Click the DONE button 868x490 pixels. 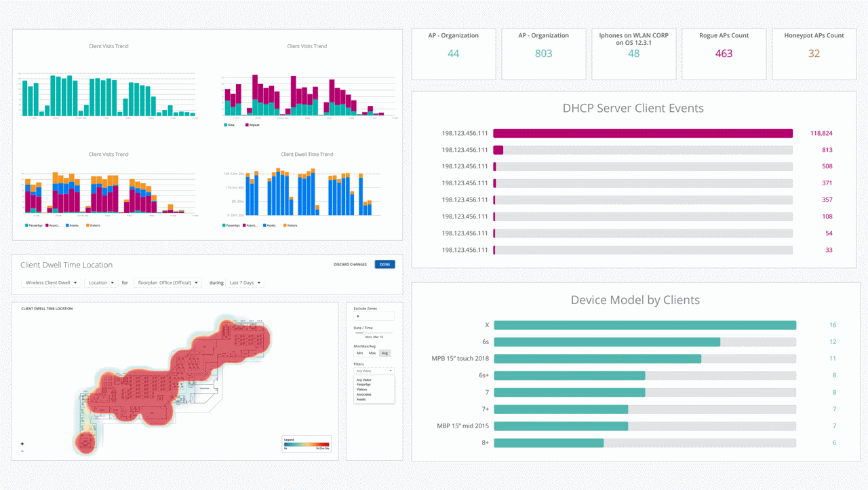(384, 264)
